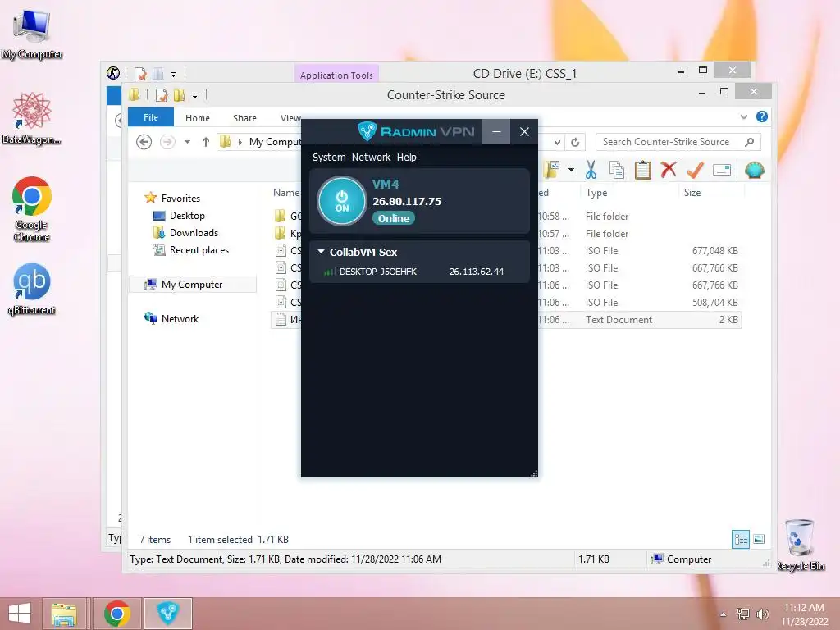Open the Windows Start button
Viewport: 840px width, 630px height.
coord(20,614)
